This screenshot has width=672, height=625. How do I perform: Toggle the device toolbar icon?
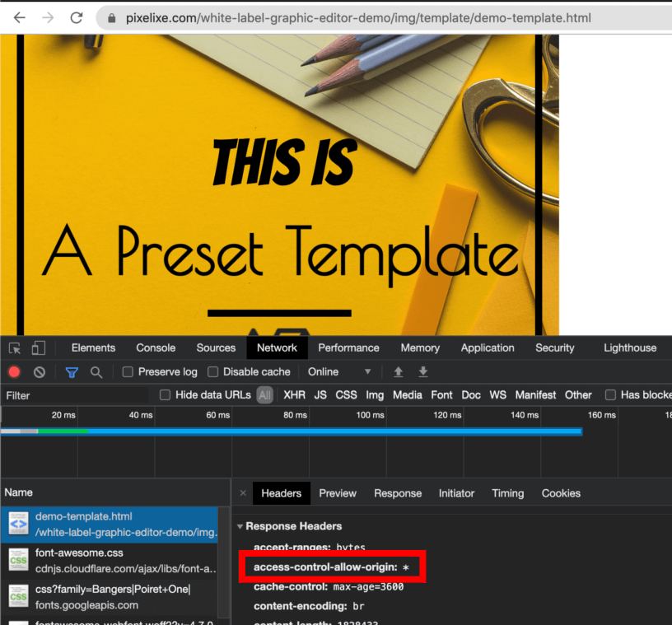click(38, 348)
